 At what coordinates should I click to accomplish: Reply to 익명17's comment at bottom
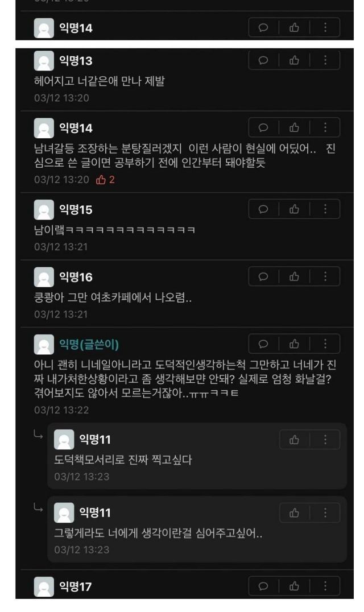coord(263,586)
